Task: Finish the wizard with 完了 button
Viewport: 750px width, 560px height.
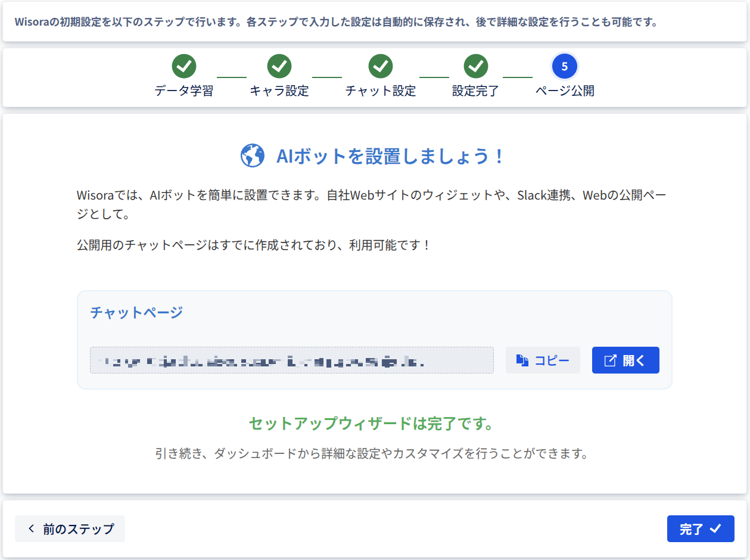Action: point(701,529)
